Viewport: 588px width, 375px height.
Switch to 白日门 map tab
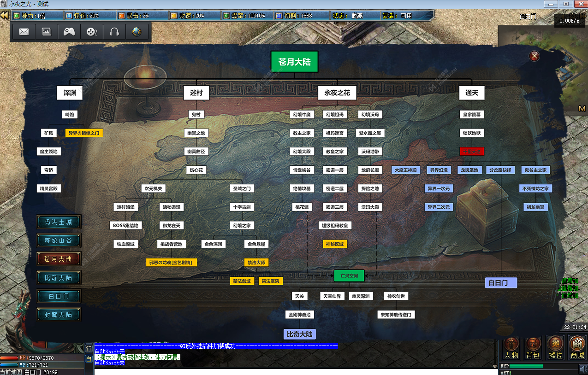pos(59,296)
